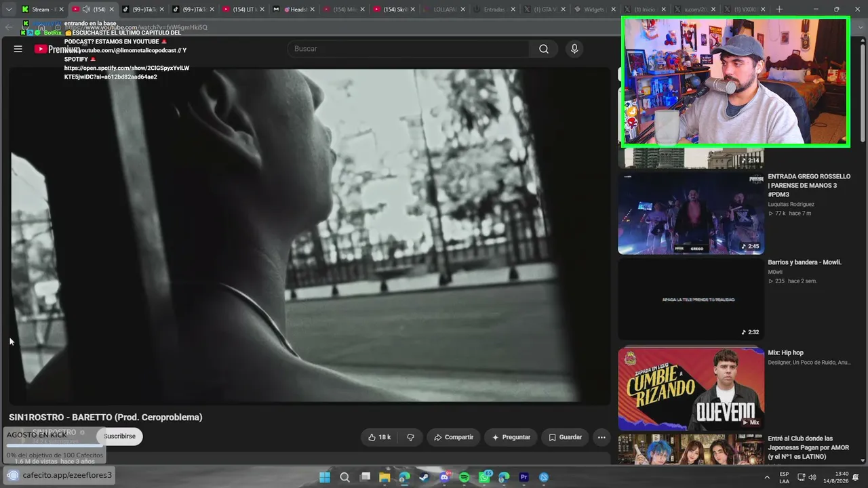
Task: Share the video with Compartir
Action: 454,437
